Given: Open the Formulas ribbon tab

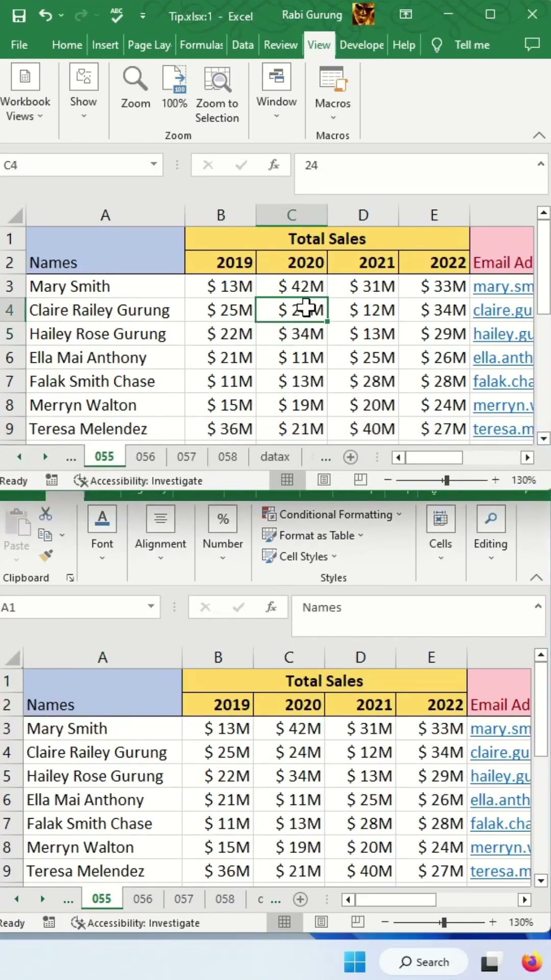Looking at the screenshot, I should (x=202, y=45).
